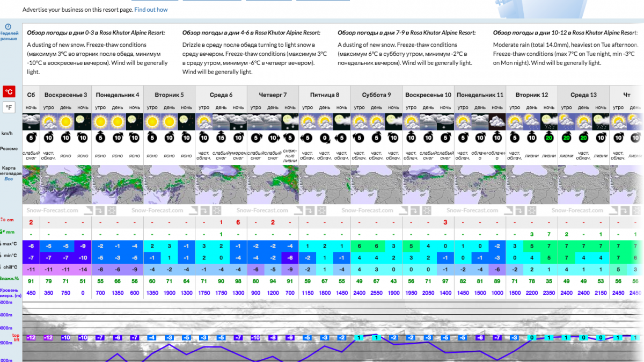Screen dimensions: 644x362
Task: Click the 'Обзор погоды в дни 7-9' heading
Action: tap(407, 33)
